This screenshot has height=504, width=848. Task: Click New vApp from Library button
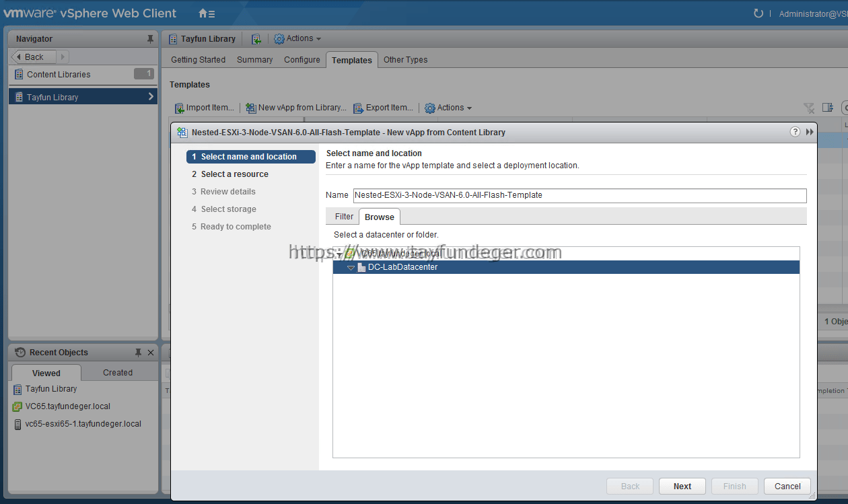[x=296, y=108]
